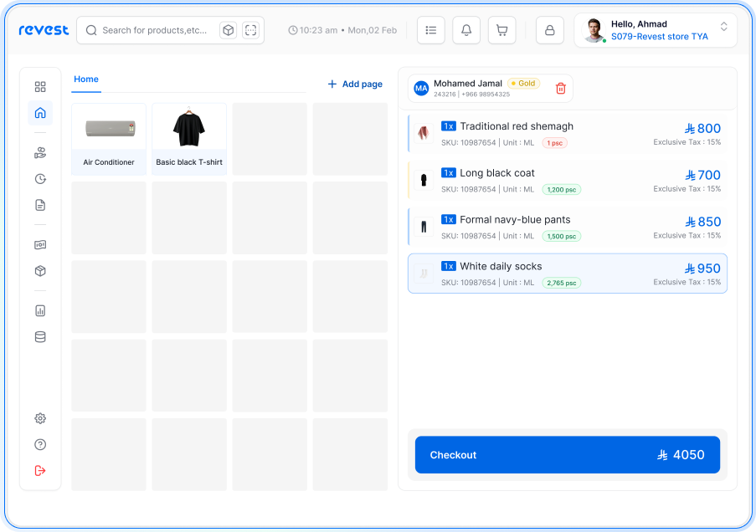Click the Traditional red shemagh thumbnail
Screen dimensions: 756x532
pos(424,132)
